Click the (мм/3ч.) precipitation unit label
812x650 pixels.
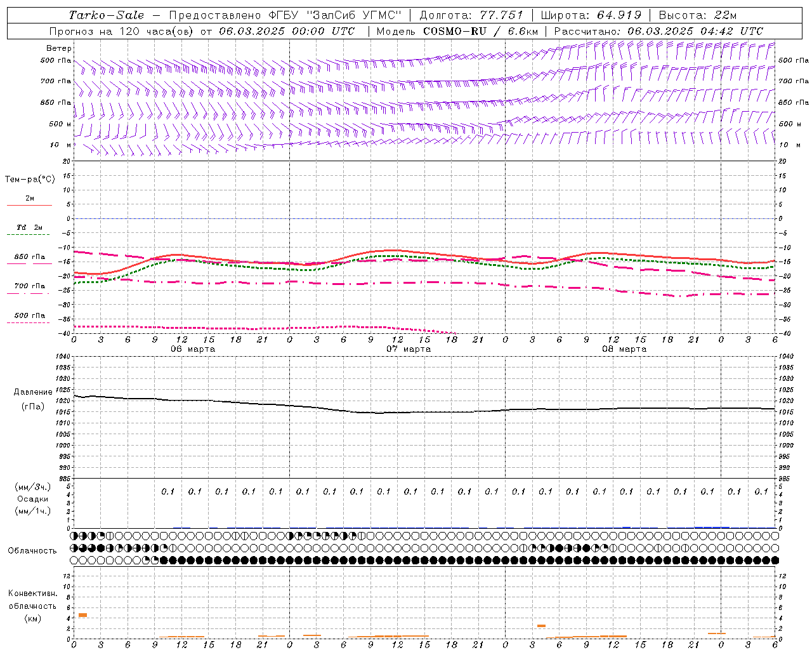[x=33, y=487]
